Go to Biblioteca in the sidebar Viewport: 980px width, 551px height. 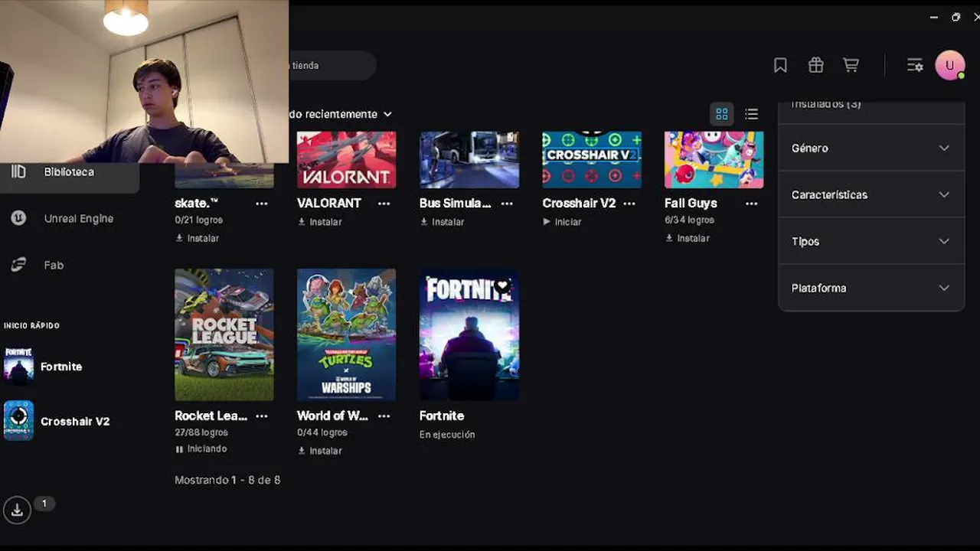click(x=70, y=172)
